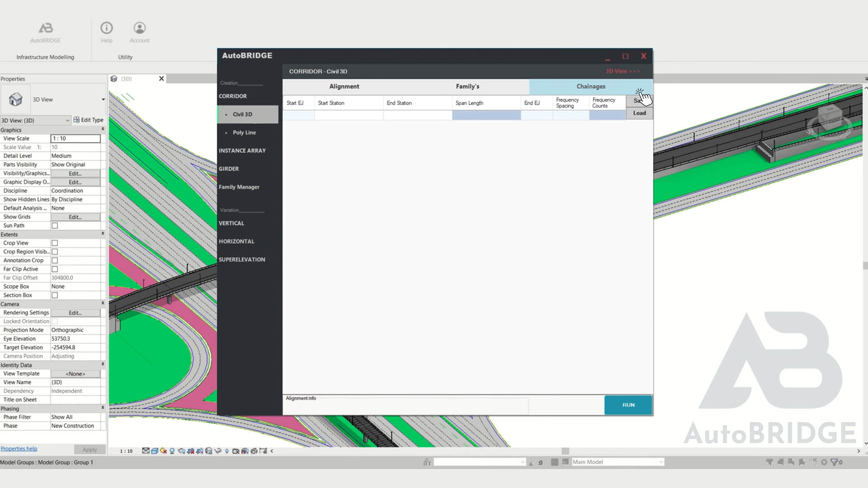
Task: Click Temporary Hide/Isolate glasses icon
Action: tap(218, 451)
